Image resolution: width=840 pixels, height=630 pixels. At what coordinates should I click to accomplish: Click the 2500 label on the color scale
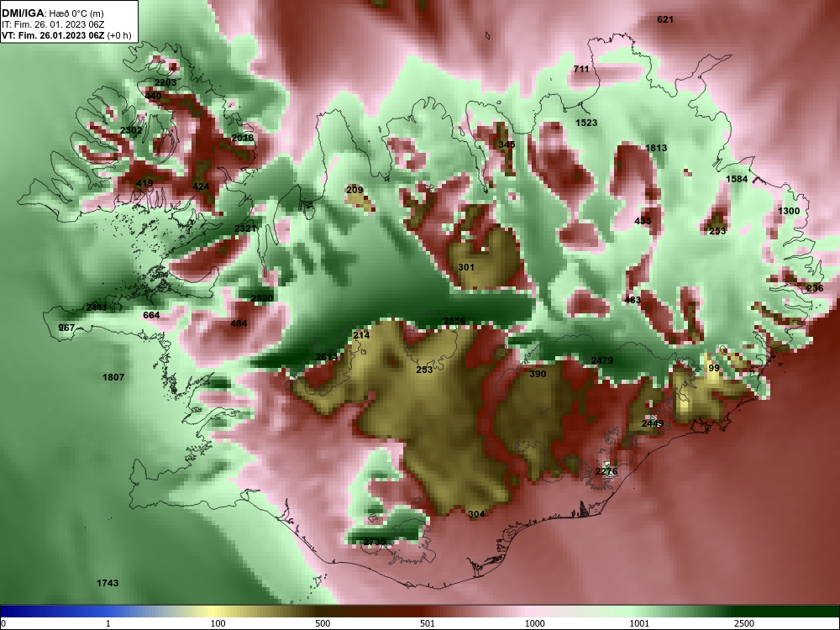point(744,623)
